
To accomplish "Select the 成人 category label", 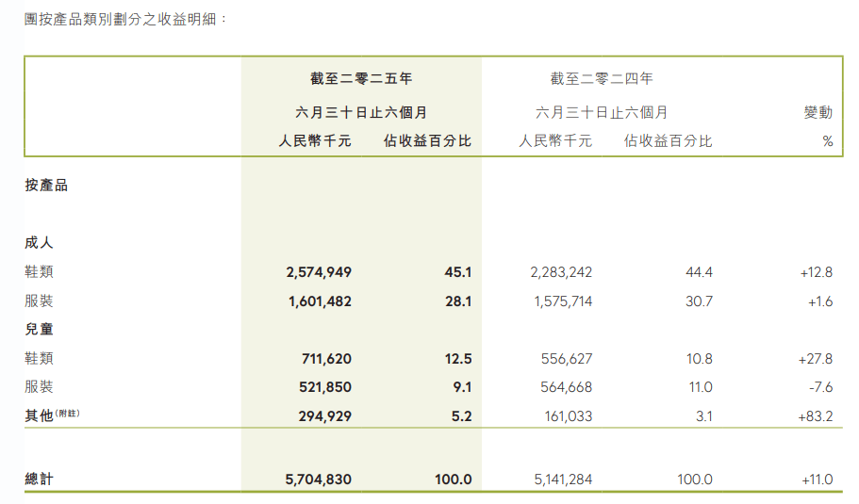I will tap(39, 242).
